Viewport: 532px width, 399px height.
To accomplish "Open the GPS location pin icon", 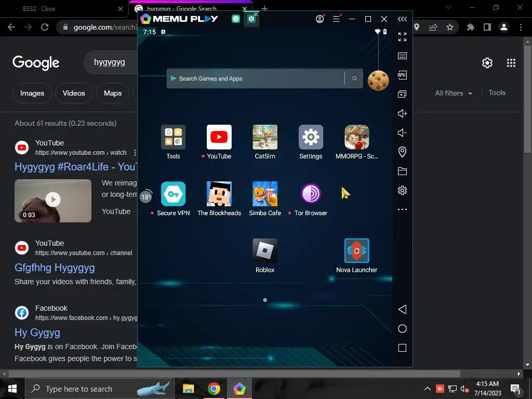I will click(403, 152).
